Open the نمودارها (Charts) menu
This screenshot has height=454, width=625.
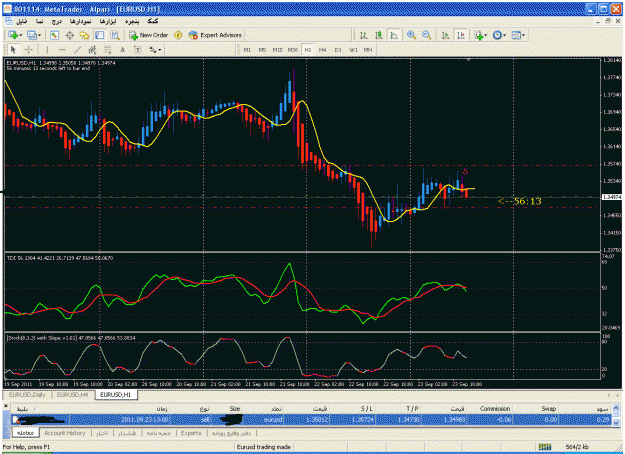tap(81, 21)
